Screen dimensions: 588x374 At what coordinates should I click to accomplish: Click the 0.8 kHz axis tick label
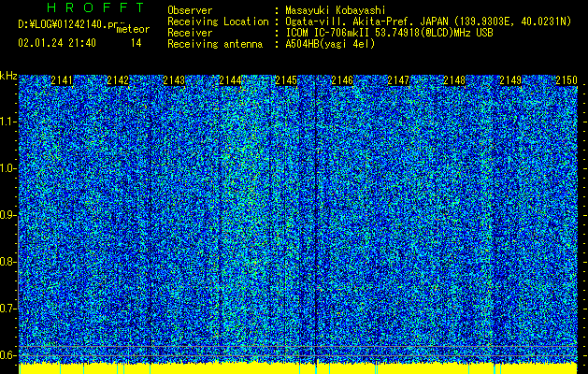pos(7,262)
